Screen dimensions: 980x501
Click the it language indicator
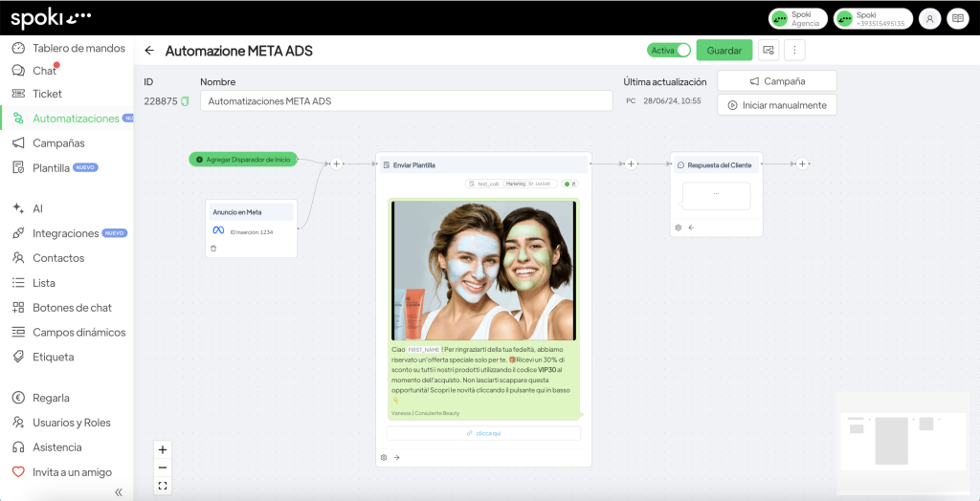(x=569, y=184)
